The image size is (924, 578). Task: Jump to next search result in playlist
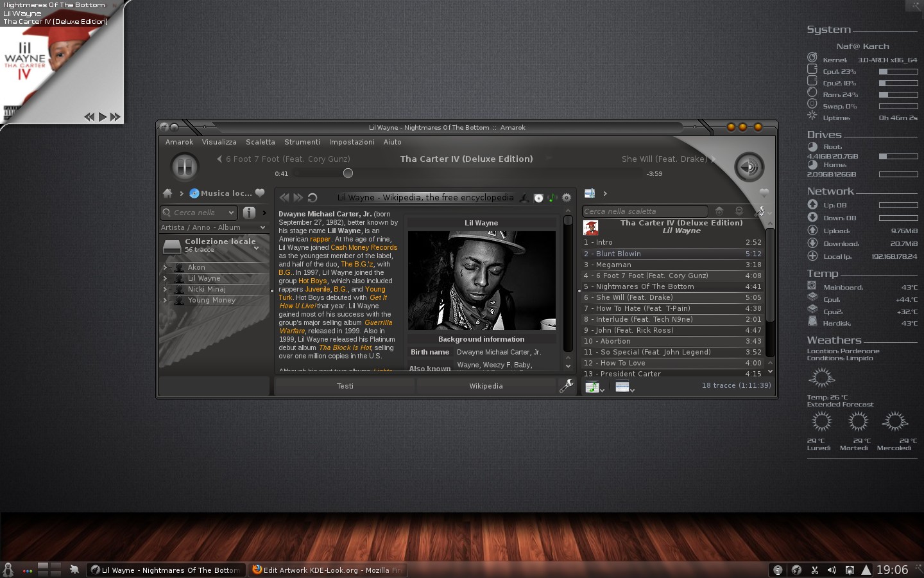coord(739,211)
